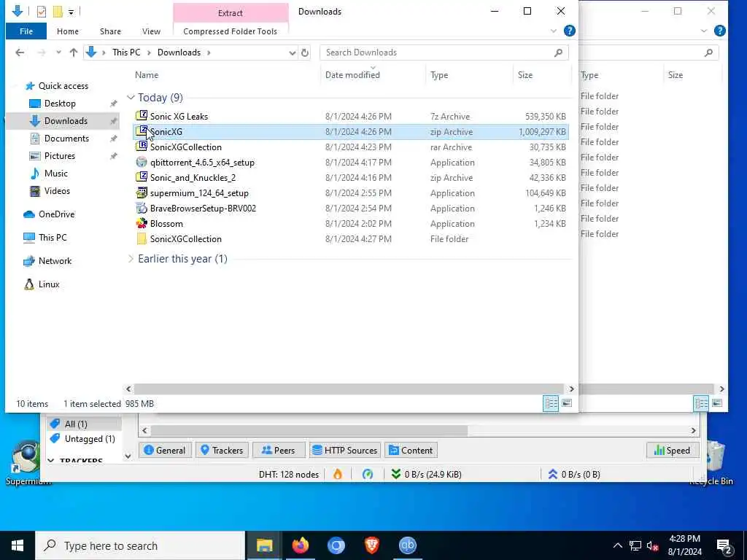Click the taskbar Type here to search box
Viewport: 747px width, 560px height.
click(140, 545)
